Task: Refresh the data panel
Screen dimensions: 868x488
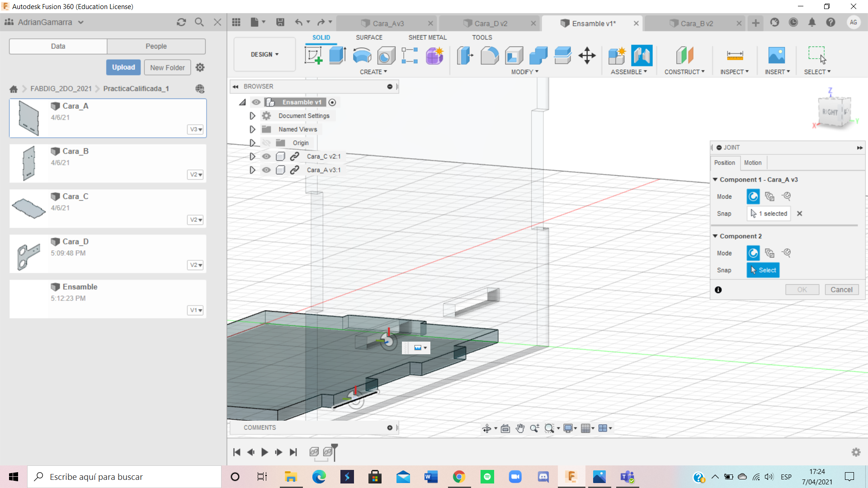Action: pos(181,22)
